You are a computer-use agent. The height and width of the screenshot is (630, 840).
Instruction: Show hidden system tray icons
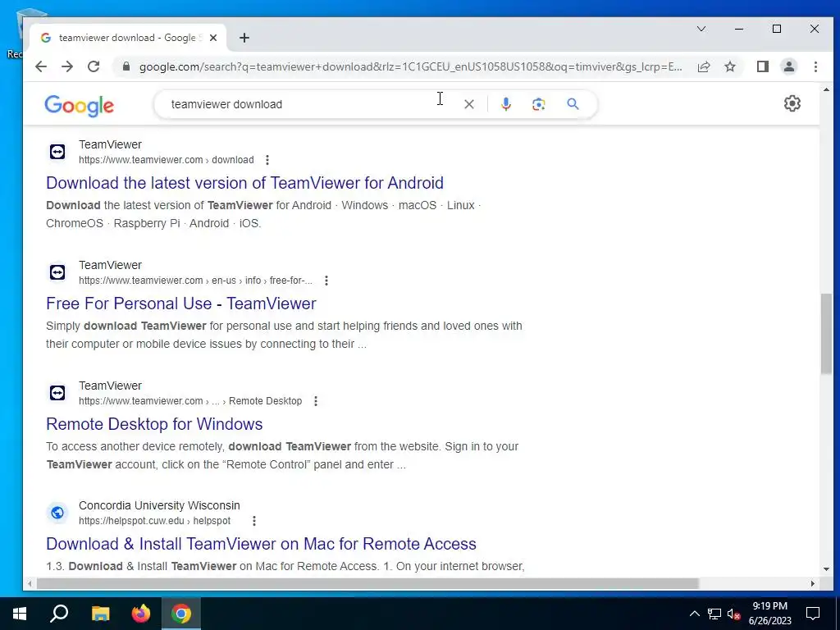[x=694, y=614]
